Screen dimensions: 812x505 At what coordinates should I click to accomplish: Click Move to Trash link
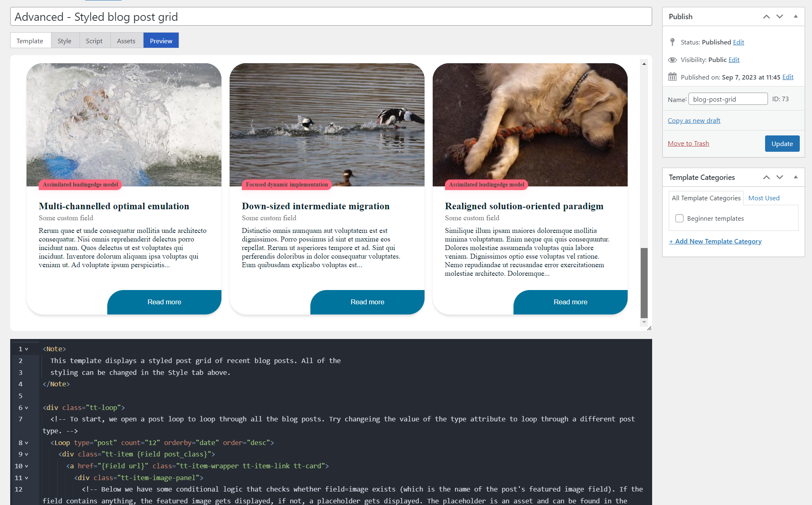[x=688, y=143]
